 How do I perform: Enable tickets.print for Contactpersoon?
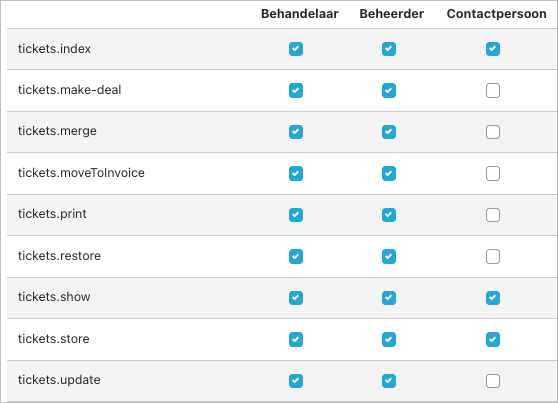click(x=493, y=215)
